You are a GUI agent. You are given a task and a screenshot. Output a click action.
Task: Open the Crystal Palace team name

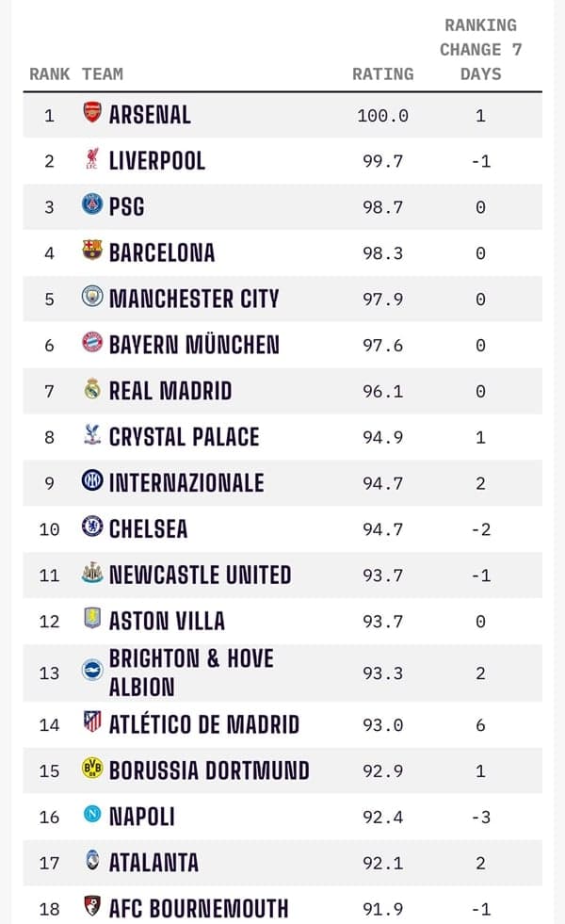click(x=184, y=436)
